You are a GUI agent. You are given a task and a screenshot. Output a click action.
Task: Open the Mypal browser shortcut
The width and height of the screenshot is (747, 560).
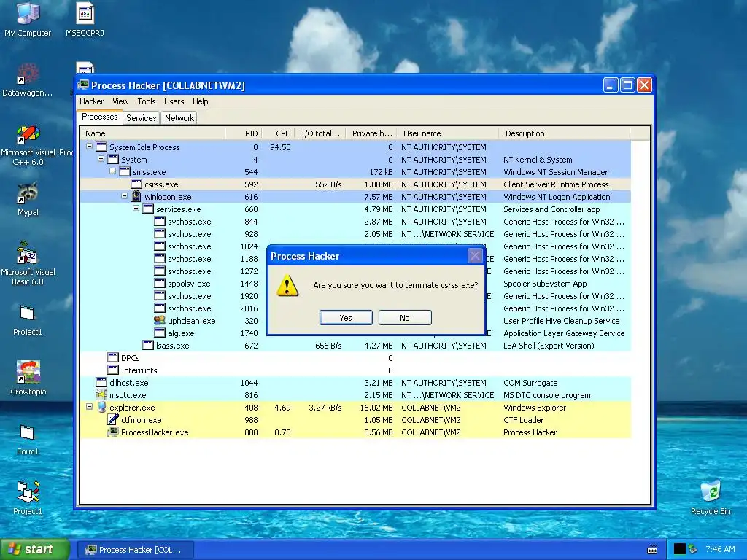pyautogui.click(x=28, y=200)
